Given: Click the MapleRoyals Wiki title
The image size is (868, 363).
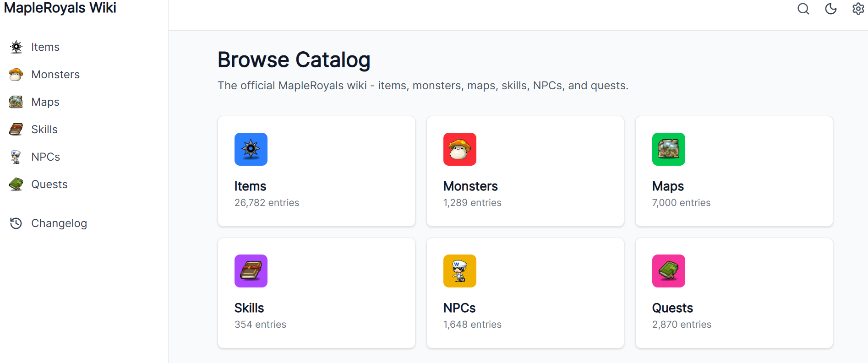Looking at the screenshot, I should click(x=60, y=8).
